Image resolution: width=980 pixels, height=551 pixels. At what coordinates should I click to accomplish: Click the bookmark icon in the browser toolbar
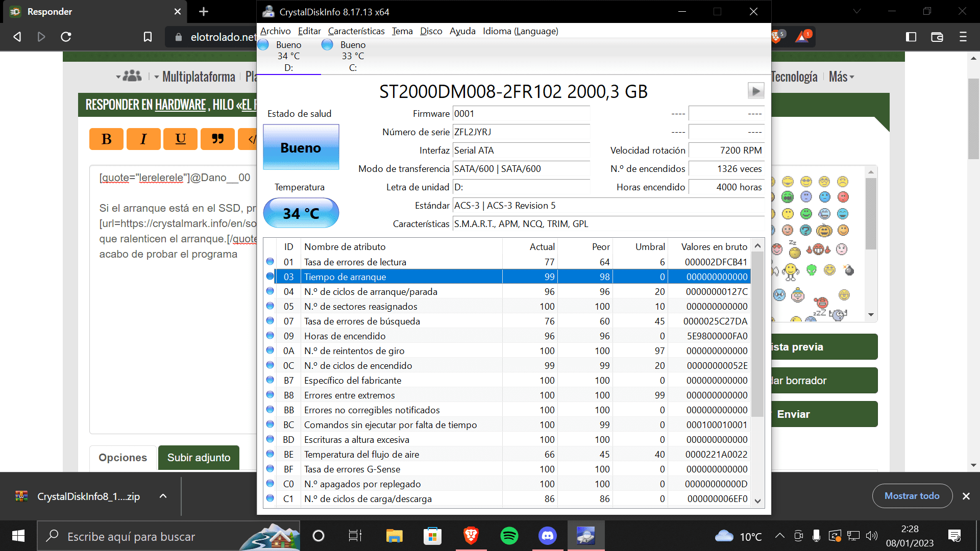tap(148, 37)
